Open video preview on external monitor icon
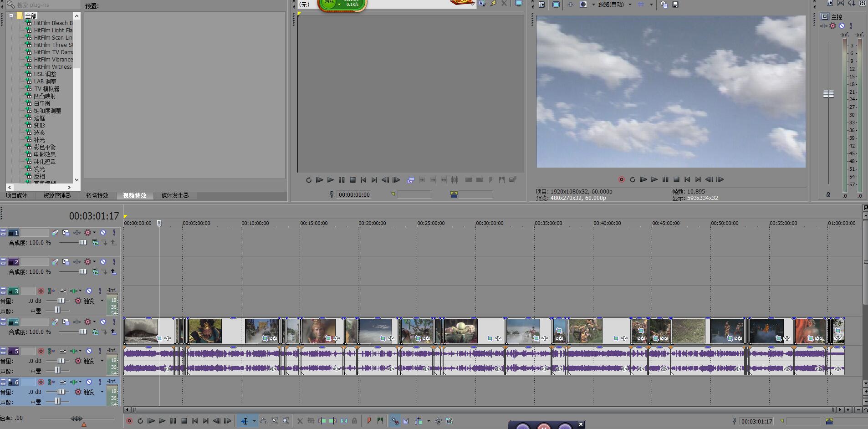 pos(556,5)
